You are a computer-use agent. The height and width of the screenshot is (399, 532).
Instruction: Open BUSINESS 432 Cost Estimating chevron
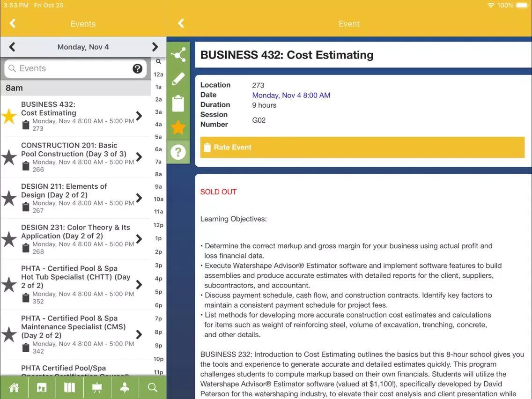[139, 116]
